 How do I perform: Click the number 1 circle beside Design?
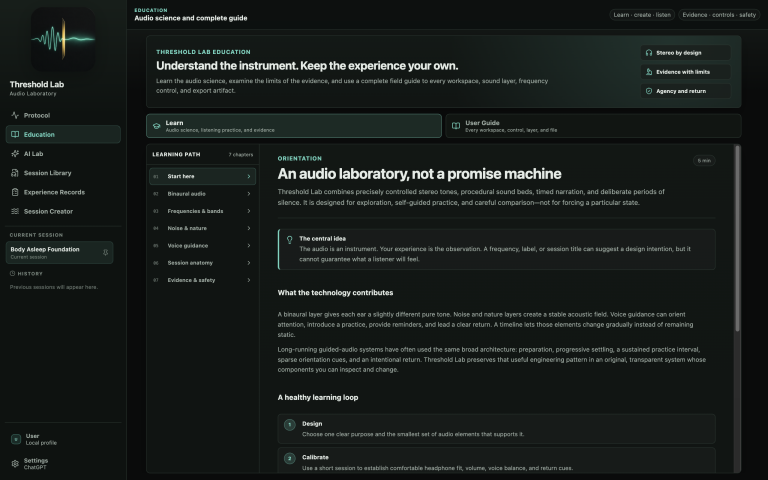click(x=289, y=425)
